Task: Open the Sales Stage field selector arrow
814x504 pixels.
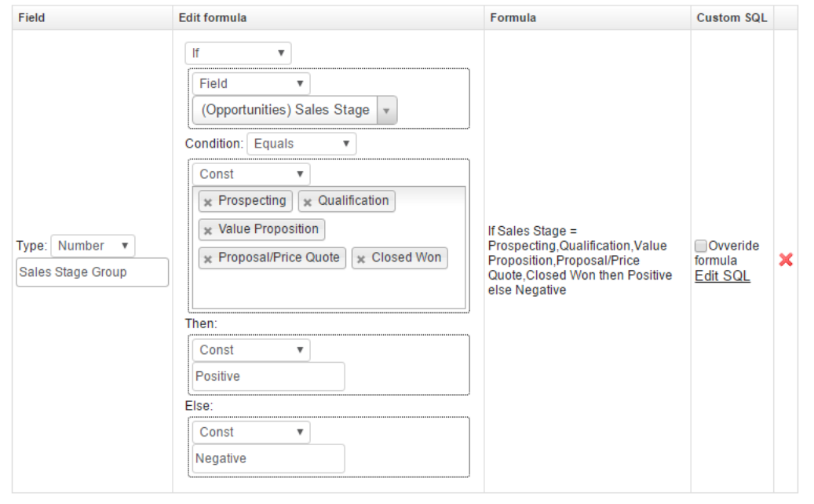Action: 386,111
